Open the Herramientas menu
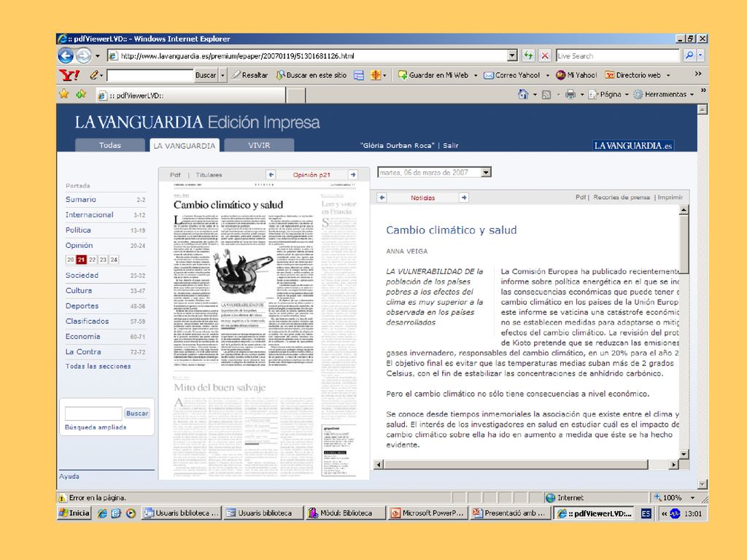The height and width of the screenshot is (560, 747). (662, 94)
